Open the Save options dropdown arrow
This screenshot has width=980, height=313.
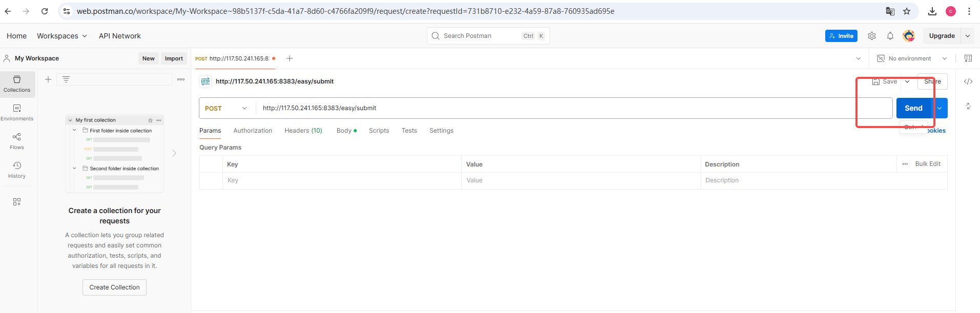coord(907,81)
